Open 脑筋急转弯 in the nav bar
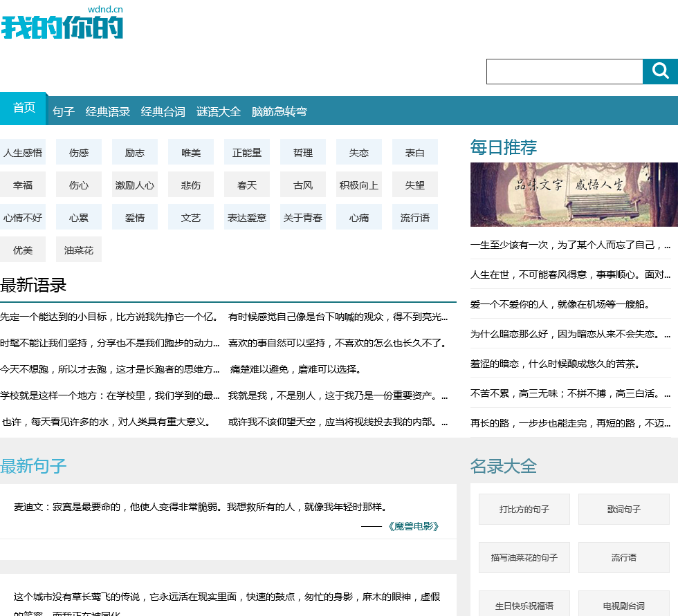Viewport: 678px width, 616px height. (280, 112)
